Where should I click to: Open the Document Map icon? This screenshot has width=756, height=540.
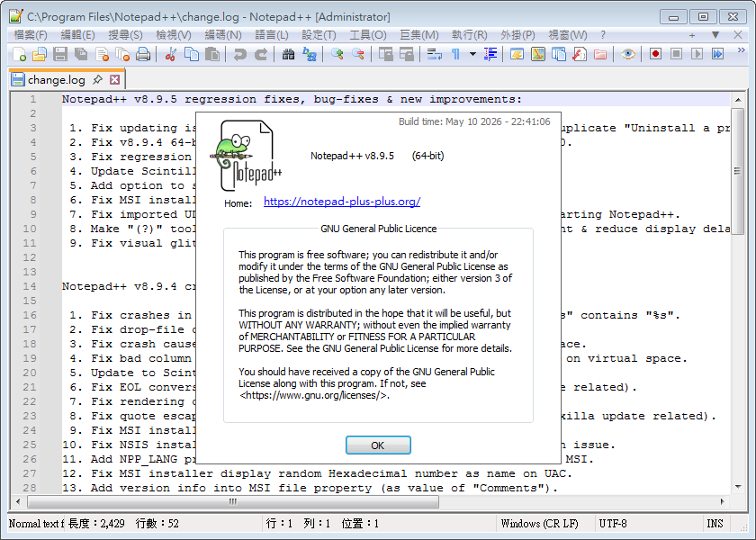point(537,54)
